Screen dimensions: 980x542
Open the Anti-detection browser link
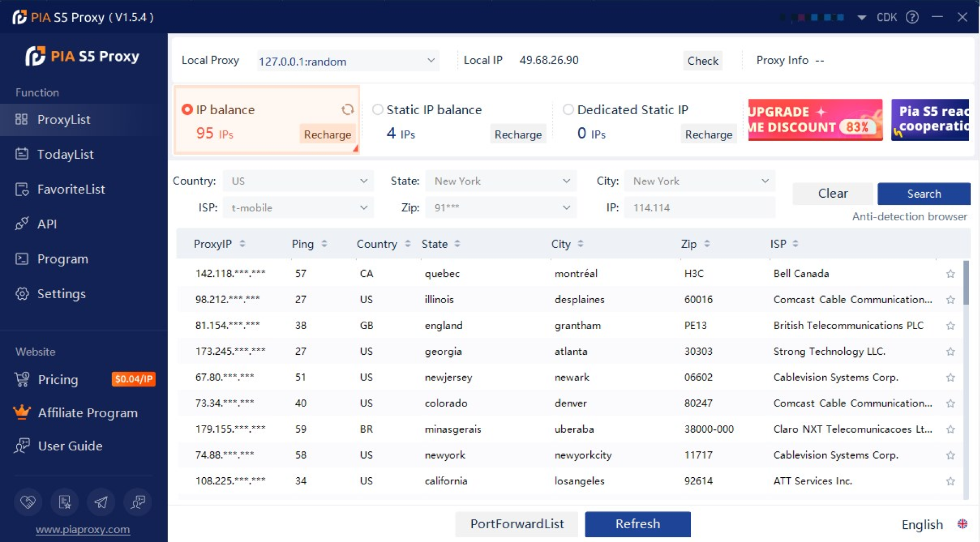909,216
